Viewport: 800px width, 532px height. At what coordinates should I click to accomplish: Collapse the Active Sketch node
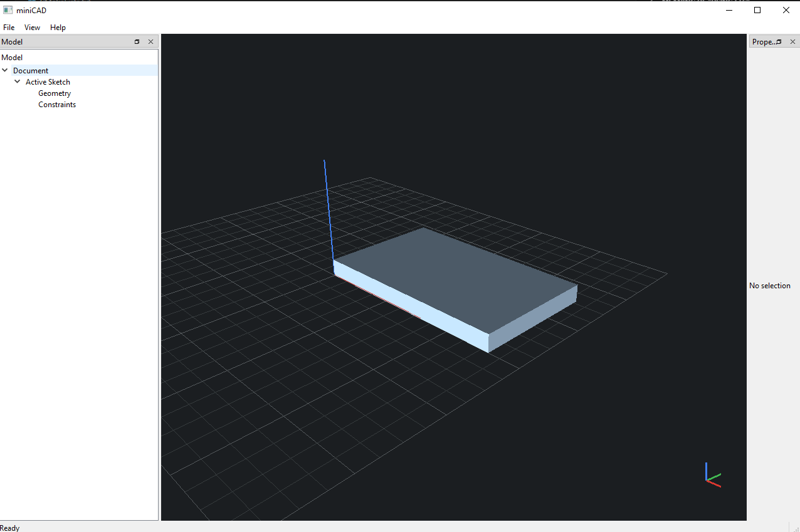(x=18, y=81)
